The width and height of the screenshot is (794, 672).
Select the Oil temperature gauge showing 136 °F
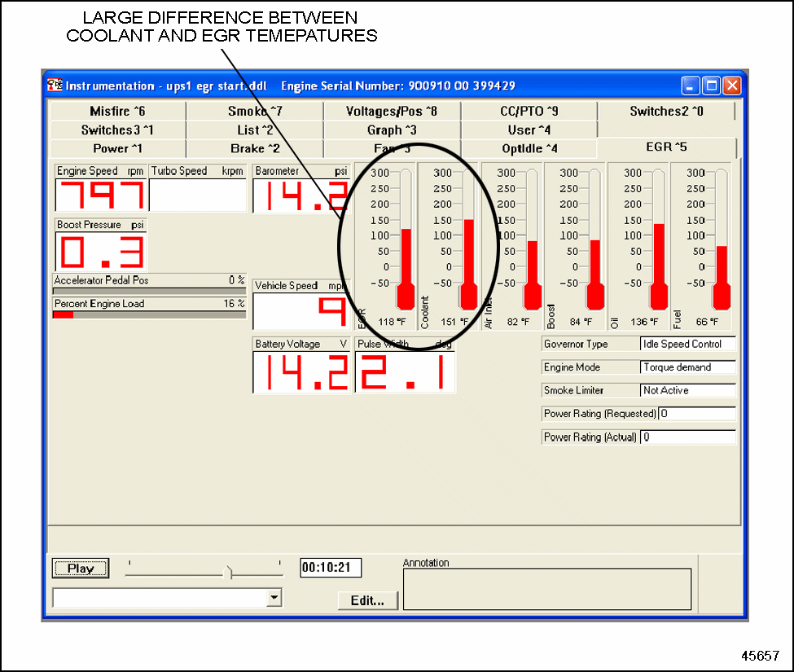point(658,261)
